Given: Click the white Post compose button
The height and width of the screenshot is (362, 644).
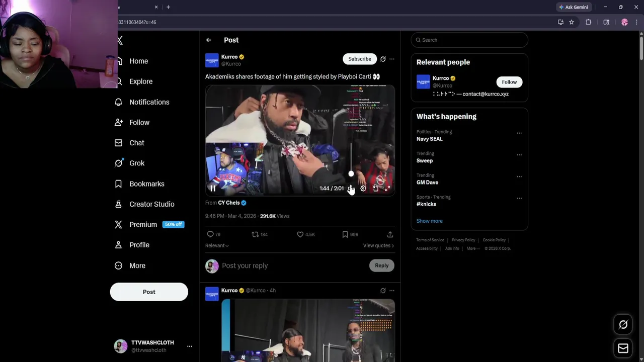Looking at the screenshot, I should click(x=149, y=292).
